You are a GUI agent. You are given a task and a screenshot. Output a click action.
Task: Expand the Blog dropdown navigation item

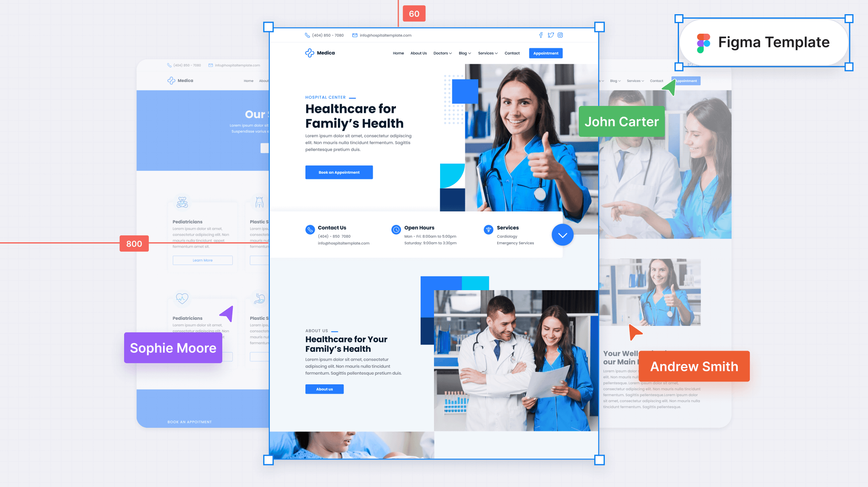(465, 53)
